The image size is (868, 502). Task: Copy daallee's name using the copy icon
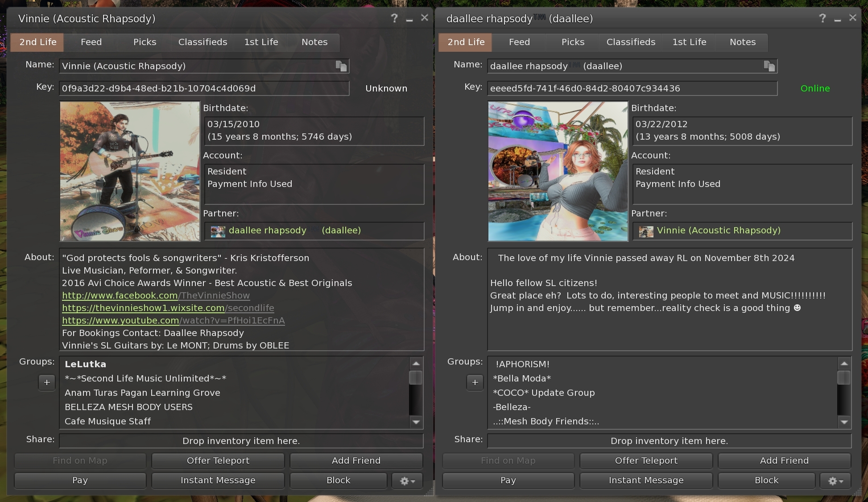coord(769,66)
